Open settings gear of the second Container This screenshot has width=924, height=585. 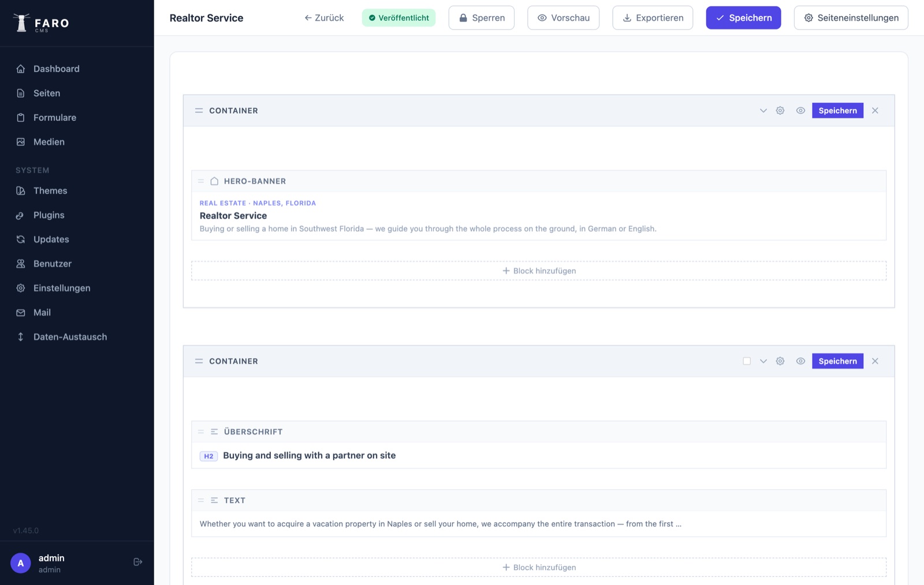pyautogui.click(x=780, y=361)
